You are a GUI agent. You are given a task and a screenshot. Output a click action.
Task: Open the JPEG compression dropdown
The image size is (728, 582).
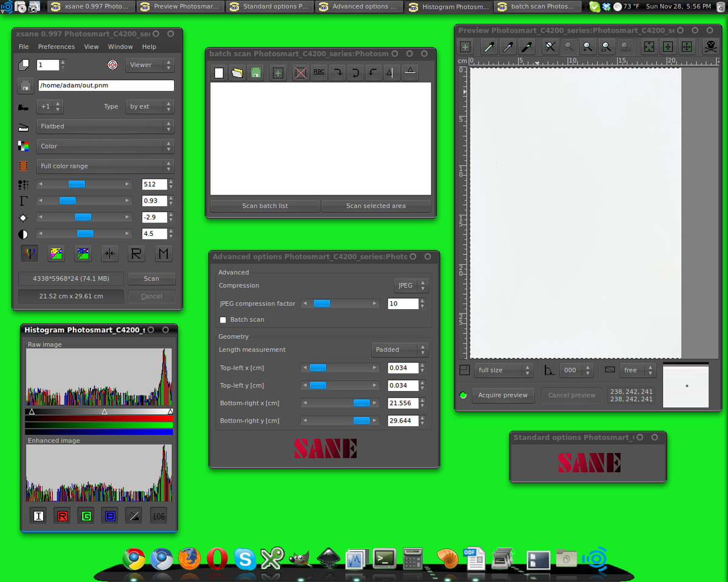(x=411, y=286)
